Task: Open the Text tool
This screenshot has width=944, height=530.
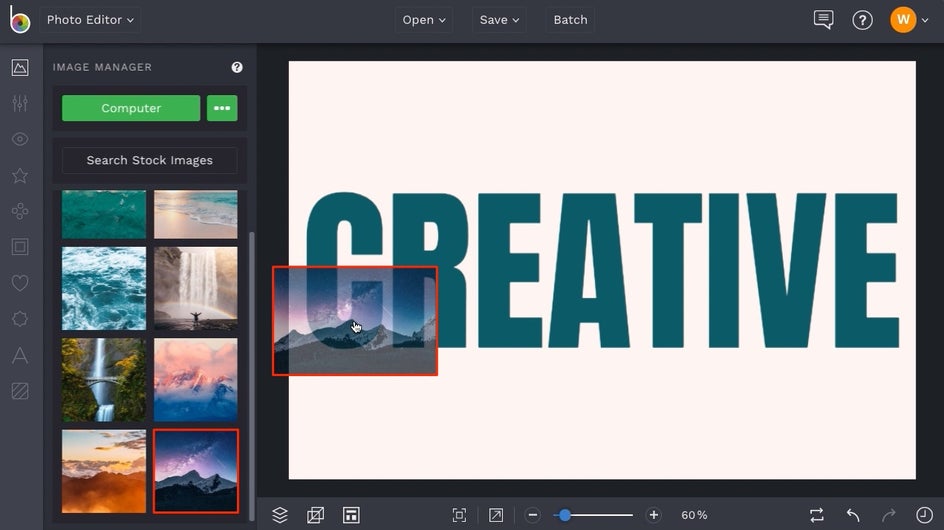Action: [20, 355]
